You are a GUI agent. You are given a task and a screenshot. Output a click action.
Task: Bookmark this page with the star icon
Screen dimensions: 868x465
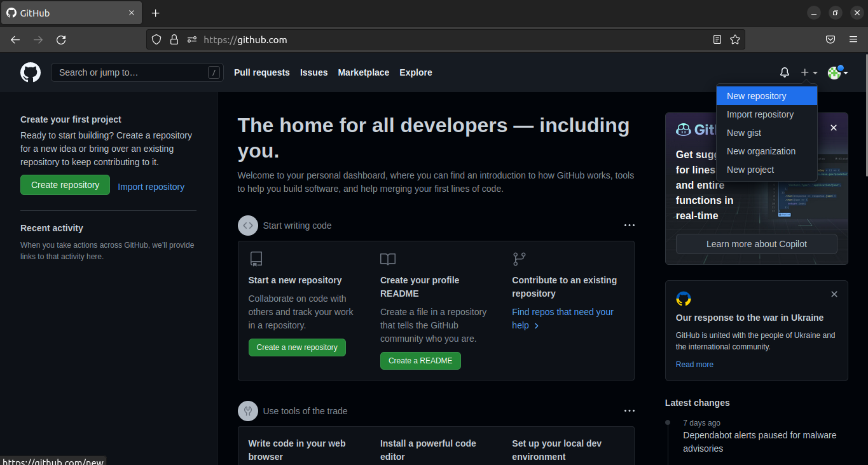point(735,39)
